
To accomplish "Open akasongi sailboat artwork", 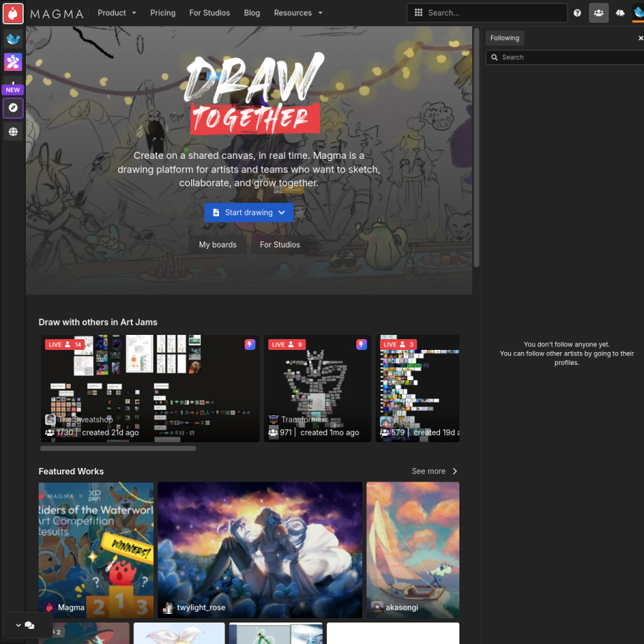I will 413,550.
